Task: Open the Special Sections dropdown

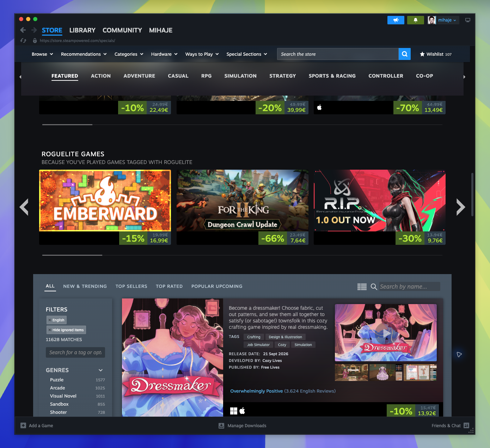Action: coord(247,54)
